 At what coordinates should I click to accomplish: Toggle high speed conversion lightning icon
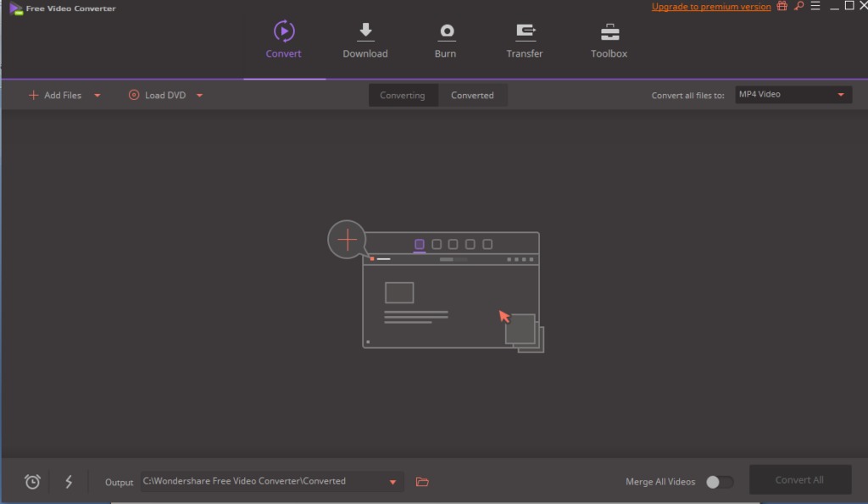[69, 481]
